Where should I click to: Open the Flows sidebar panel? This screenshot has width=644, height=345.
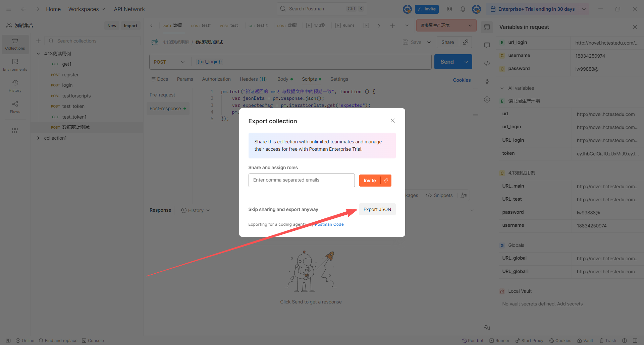click(x=15, y=107)
